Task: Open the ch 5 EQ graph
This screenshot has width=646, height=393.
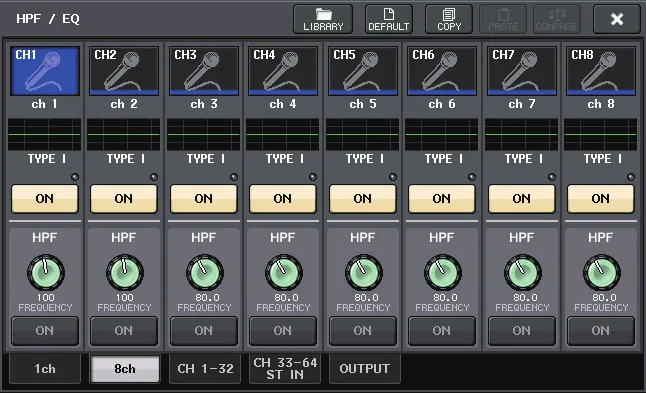Action: click(363, 134)
